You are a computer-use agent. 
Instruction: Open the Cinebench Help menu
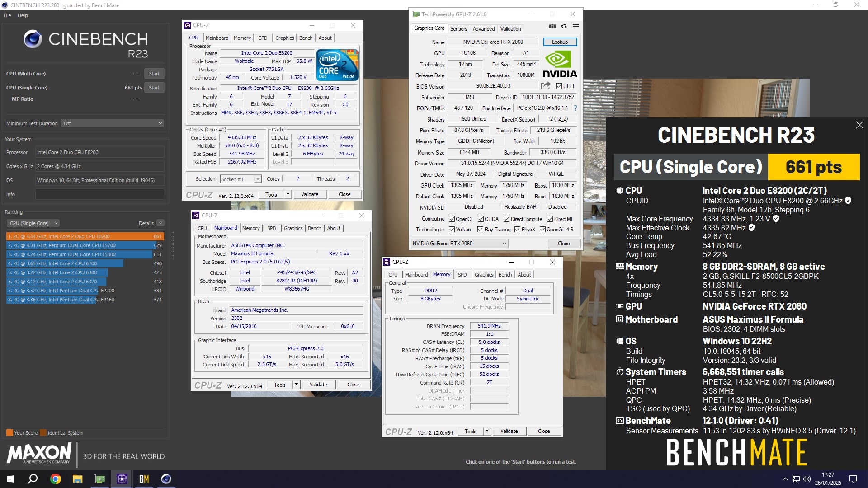[23, 15]
